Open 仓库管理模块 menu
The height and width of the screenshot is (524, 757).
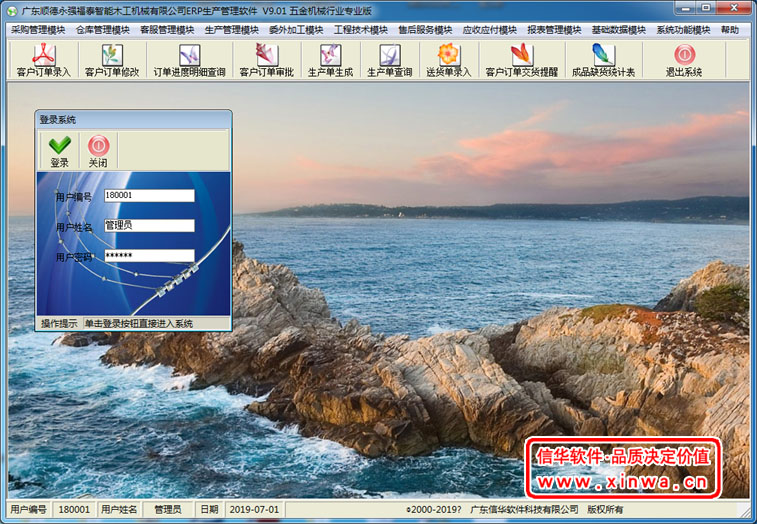pos(103,30)
